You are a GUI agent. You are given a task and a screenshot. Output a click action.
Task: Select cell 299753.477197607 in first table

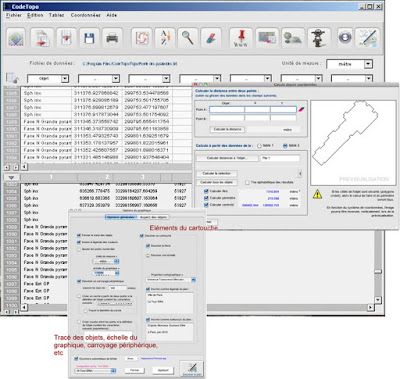tap(147, 107)
